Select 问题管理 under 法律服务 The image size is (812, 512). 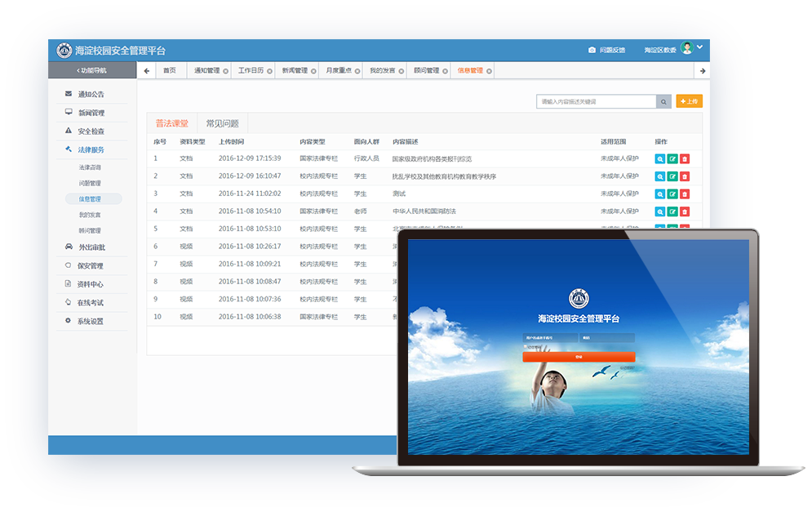(90, 183)
